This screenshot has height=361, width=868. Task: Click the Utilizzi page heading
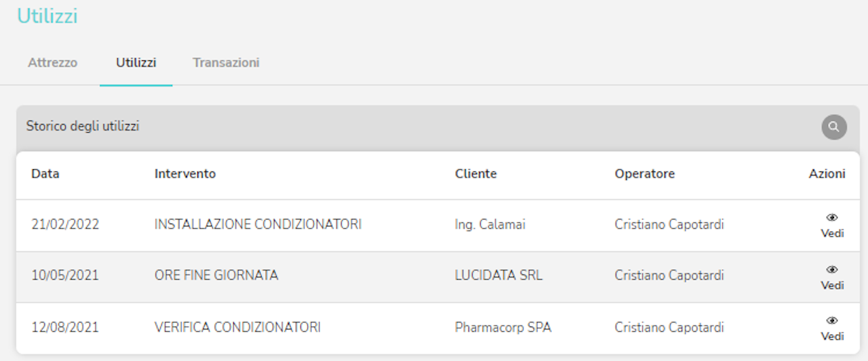(47, 16)
